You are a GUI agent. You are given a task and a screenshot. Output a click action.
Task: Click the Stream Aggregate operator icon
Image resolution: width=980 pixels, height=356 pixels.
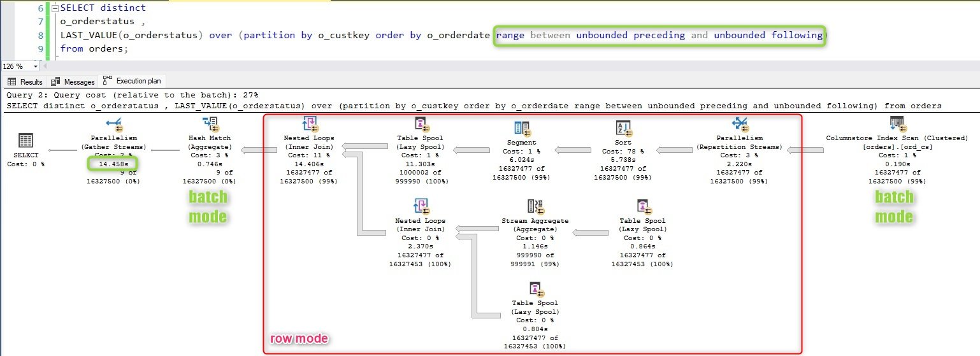click(x=535, y=206)
